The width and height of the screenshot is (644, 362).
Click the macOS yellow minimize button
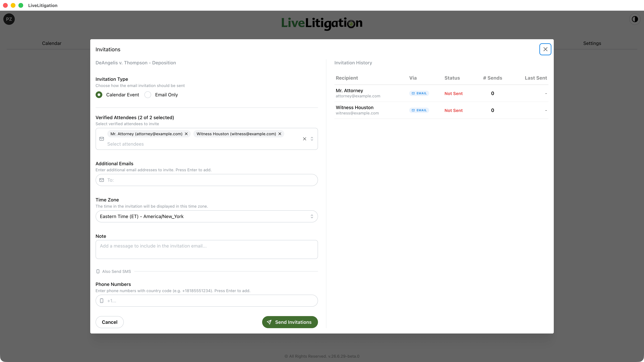pyautogui.click(x=13, y=5)
